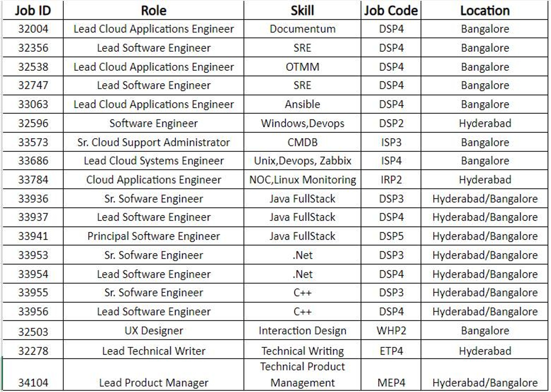Select the MEP4 job code cell

[391, 375]
